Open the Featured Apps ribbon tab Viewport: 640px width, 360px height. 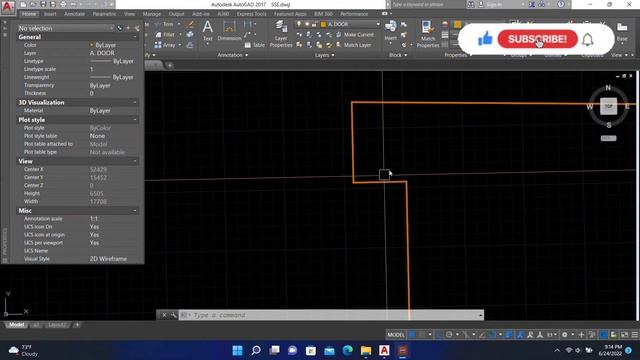(290, 14)
